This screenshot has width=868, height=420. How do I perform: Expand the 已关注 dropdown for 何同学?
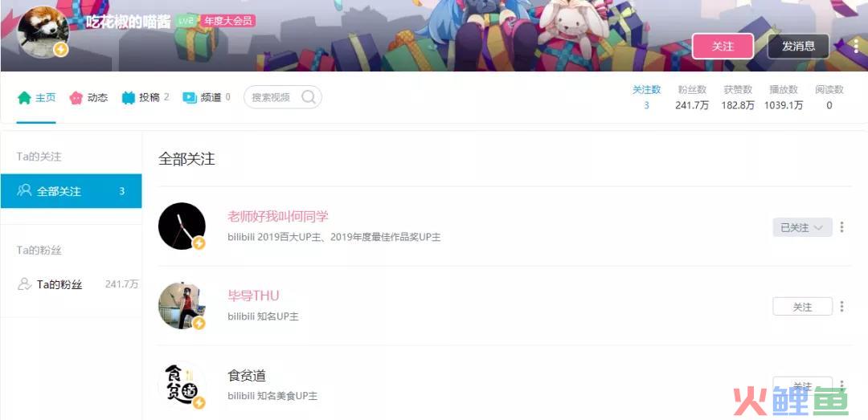tap(802, 227)
